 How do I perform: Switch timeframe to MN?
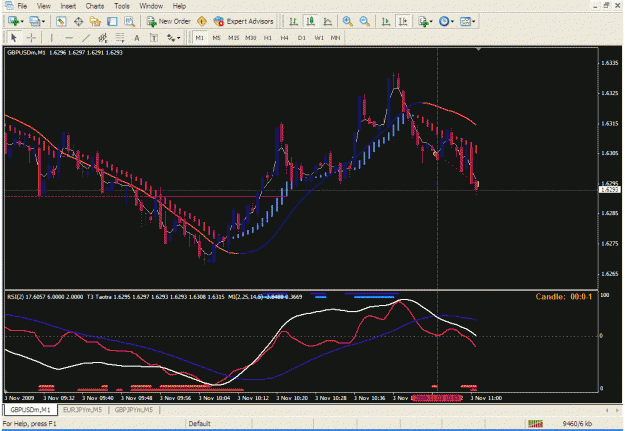point(336,38)
